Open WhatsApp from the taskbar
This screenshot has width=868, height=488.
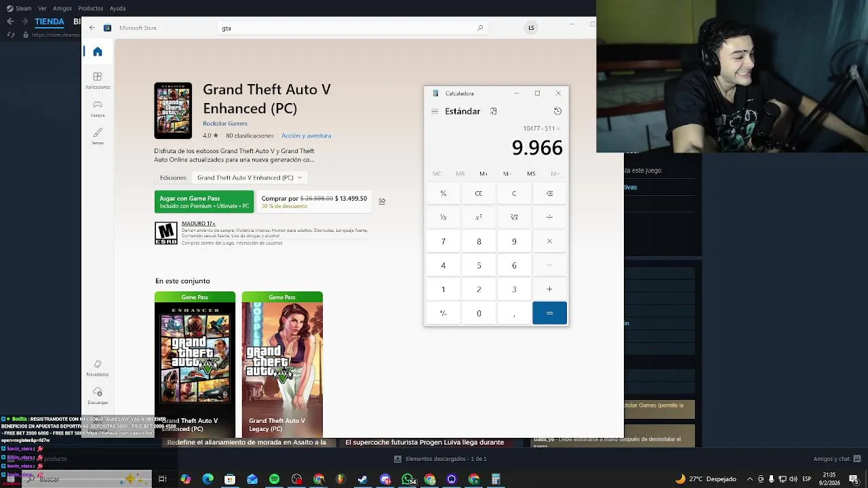tap(408, 479)
